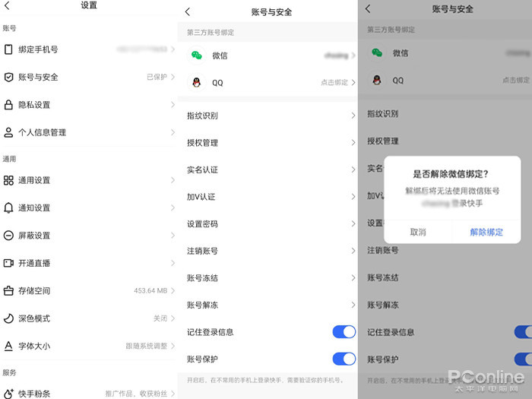The image size is (532, 399).
Task: Expand 存储空间 453.64 MB row chevron
Action: 173,290
